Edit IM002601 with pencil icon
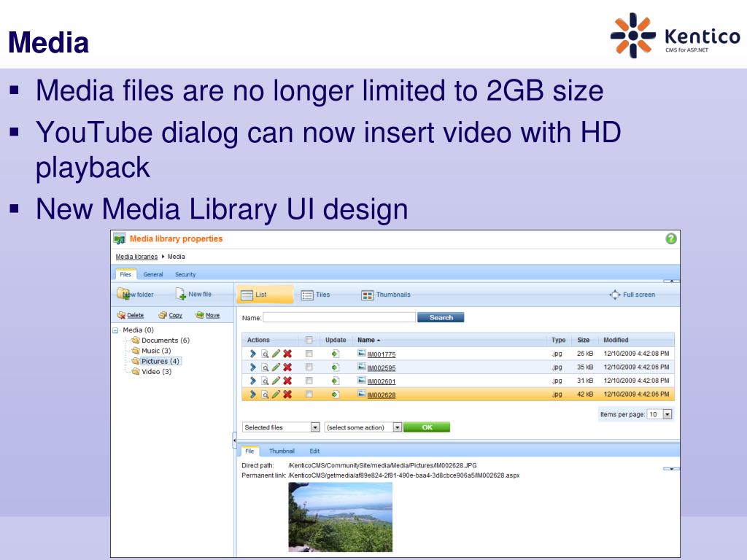Screen dimensions: 747x560 [276, 381]
